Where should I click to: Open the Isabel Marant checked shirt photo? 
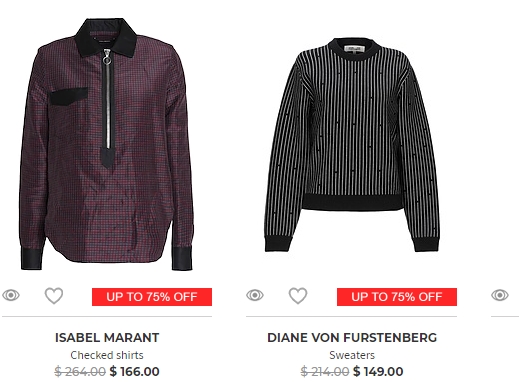107,144
